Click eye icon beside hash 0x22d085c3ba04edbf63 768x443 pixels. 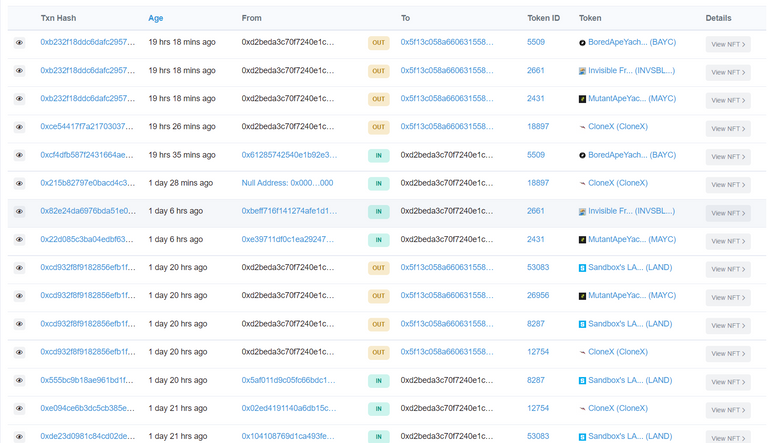click(x=19, y=240)
